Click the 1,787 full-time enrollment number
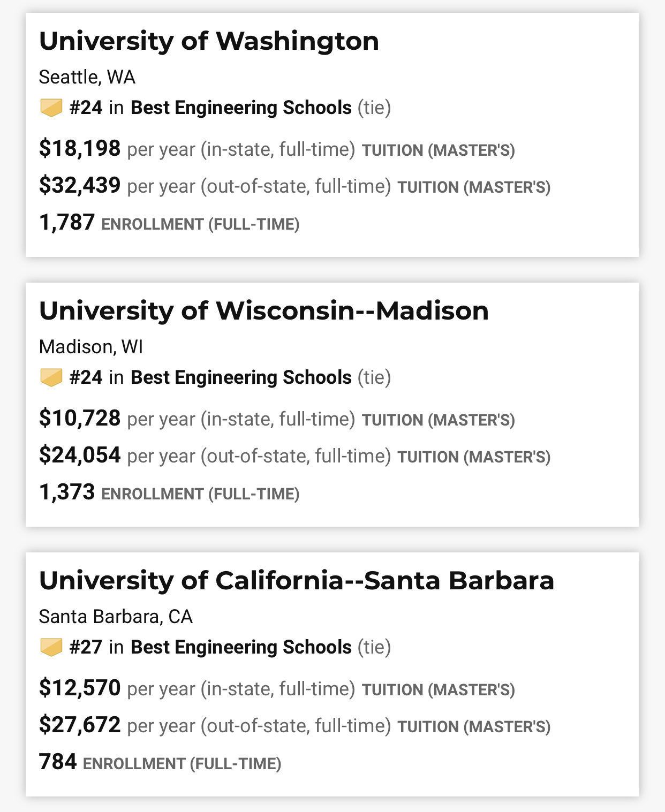Viewport: 665px width, 812px height. point(67,223)
